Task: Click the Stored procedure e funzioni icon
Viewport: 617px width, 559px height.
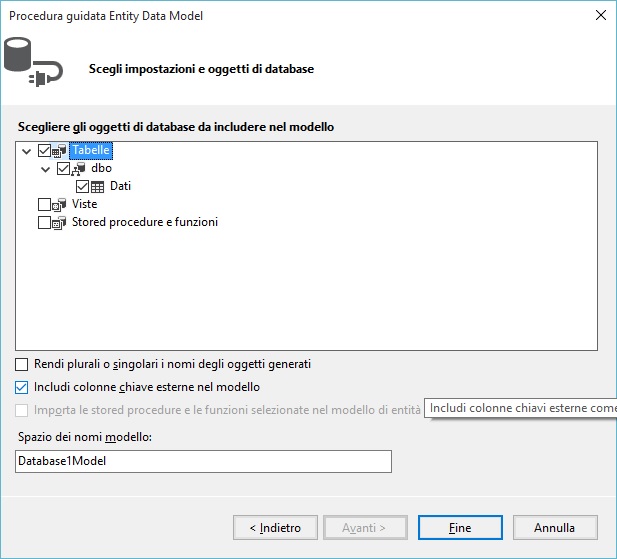Action: pyautogui.click(x=59, y=223)
